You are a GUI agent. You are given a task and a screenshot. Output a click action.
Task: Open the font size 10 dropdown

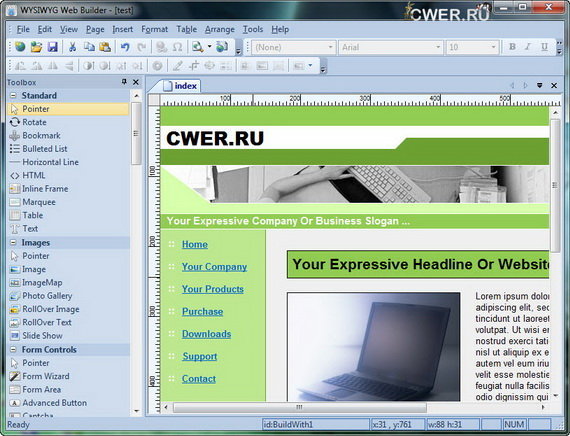pyautogui.click(x=493, y=47)
